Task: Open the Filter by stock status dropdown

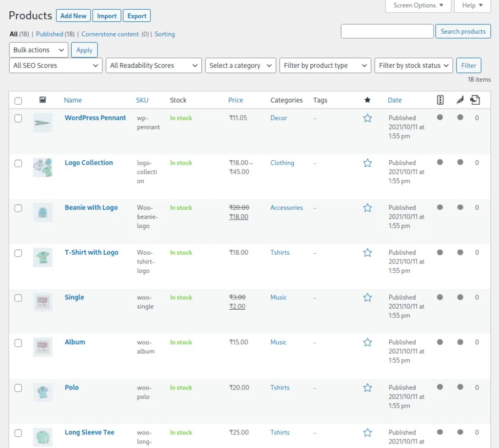Action: coord(413,65)
